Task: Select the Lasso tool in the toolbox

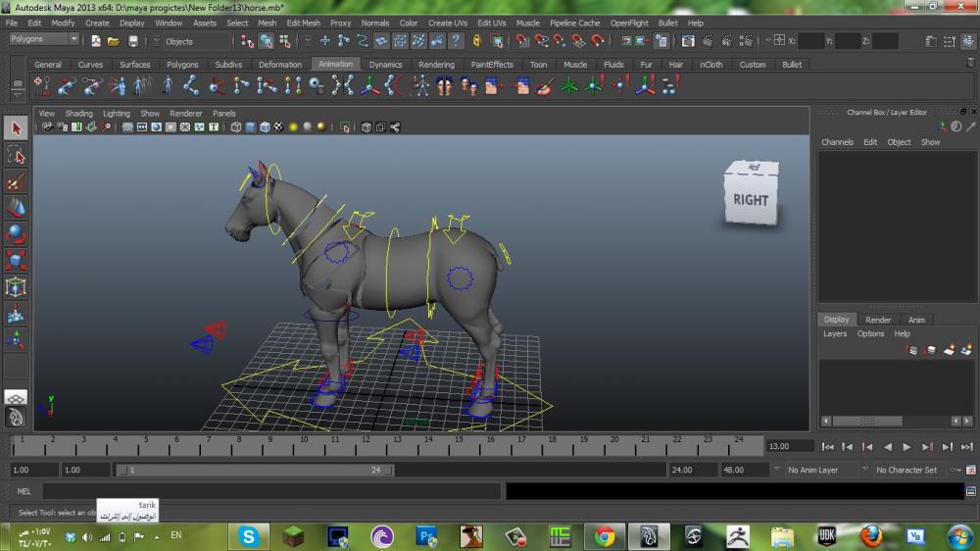Action: point(16,155)
